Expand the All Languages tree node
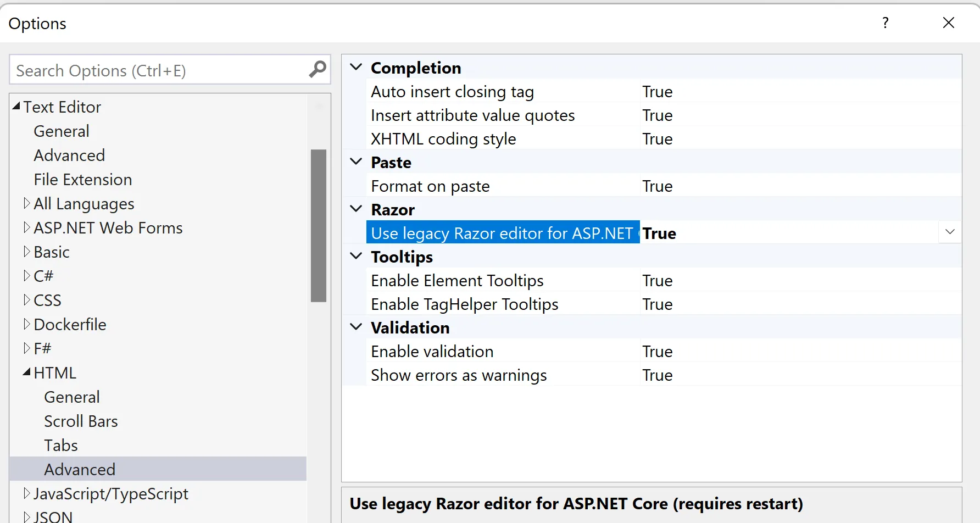980x523 pixels. [x=26, y=204]
